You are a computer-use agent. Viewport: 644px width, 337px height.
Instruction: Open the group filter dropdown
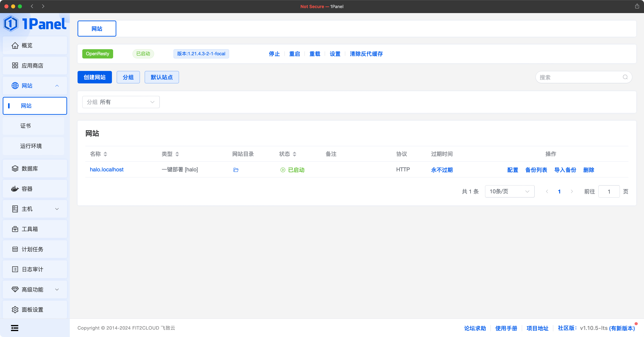pos(121,102)
